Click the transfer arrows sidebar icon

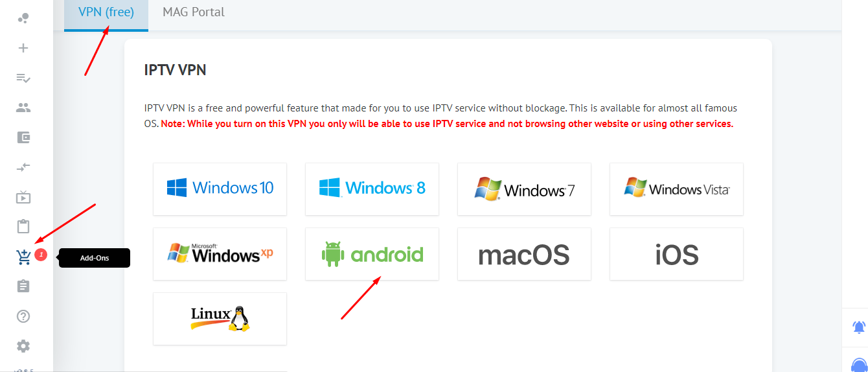23,167
